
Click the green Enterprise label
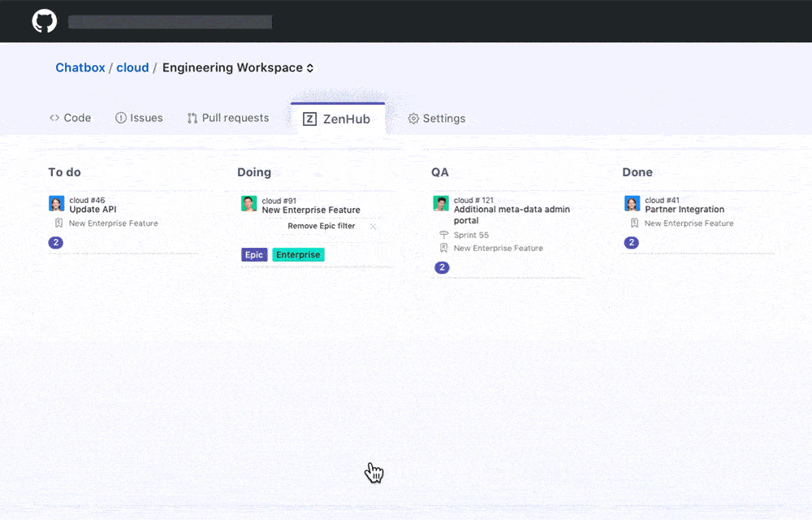pos(298,255)
